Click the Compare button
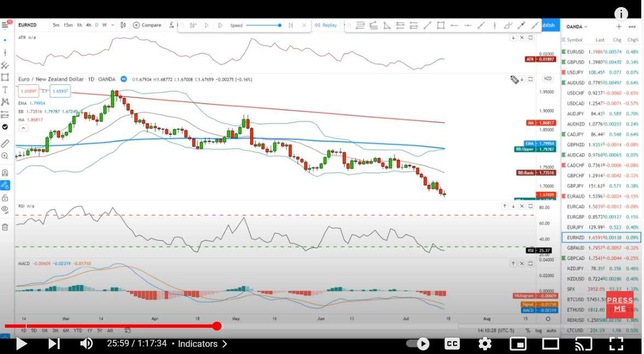Viewport: 644px width, 354px height. point(147,25)
